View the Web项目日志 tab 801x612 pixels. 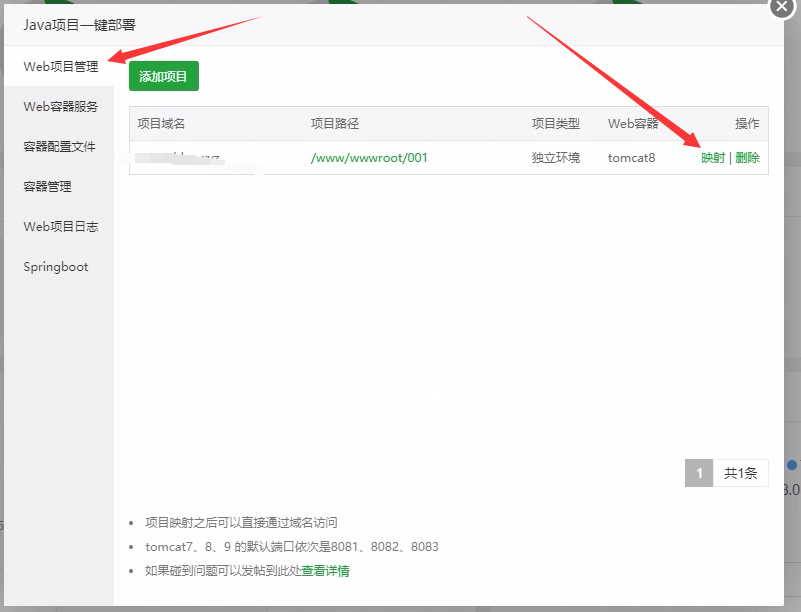[60, 226]
